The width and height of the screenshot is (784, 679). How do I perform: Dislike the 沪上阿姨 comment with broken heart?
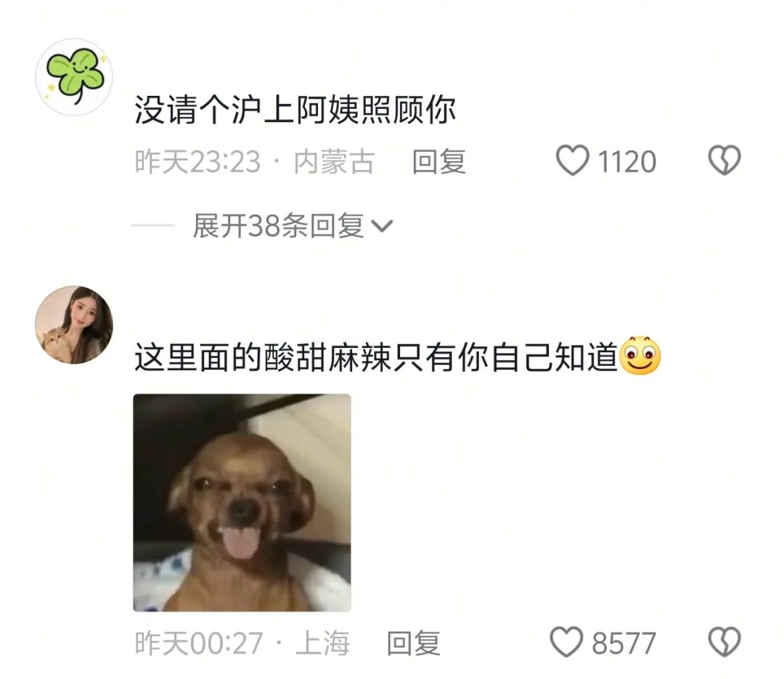tap(724, 160)
